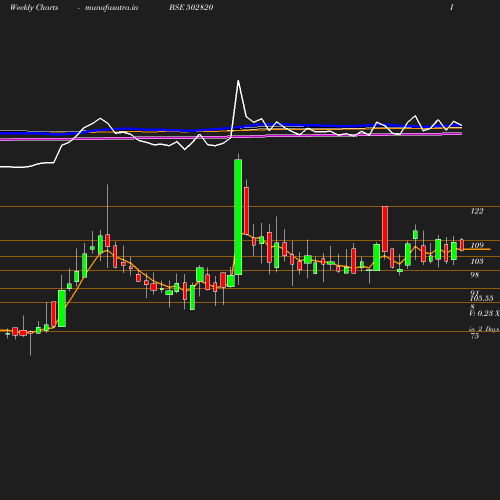
Task: Click the "98" price level label
Action: click(x=475, y=275)
